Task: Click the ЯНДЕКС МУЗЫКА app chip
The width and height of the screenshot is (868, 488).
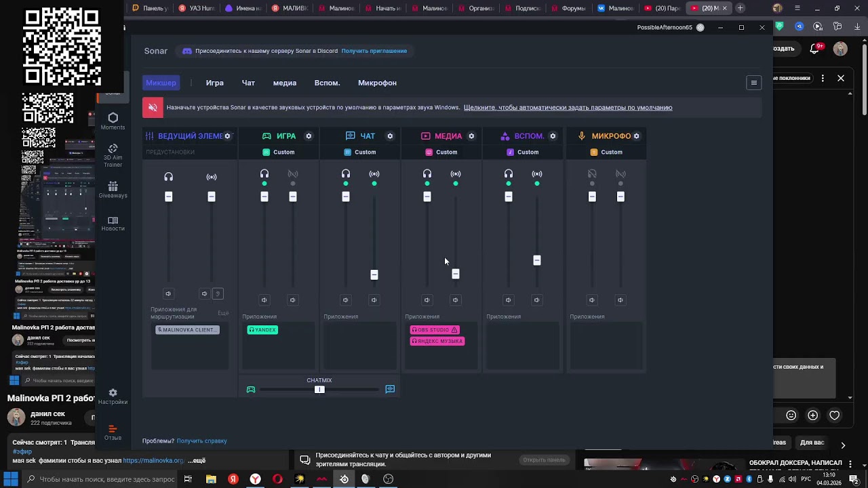Action: pyautogui.click(x=437, y=341)
